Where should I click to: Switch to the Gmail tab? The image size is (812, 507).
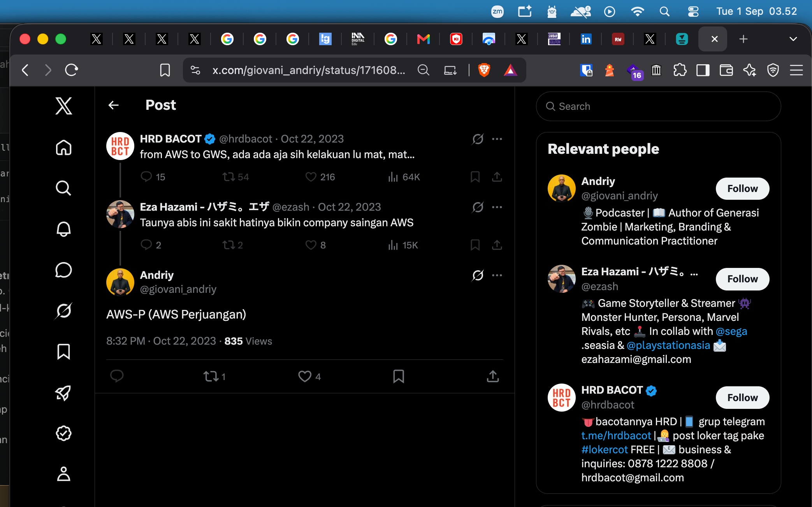coord(424,39)
